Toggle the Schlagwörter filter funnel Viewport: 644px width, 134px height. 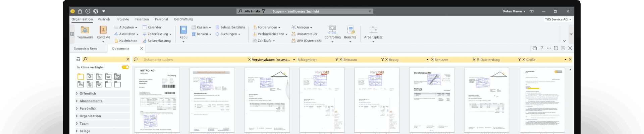(337, 60)
